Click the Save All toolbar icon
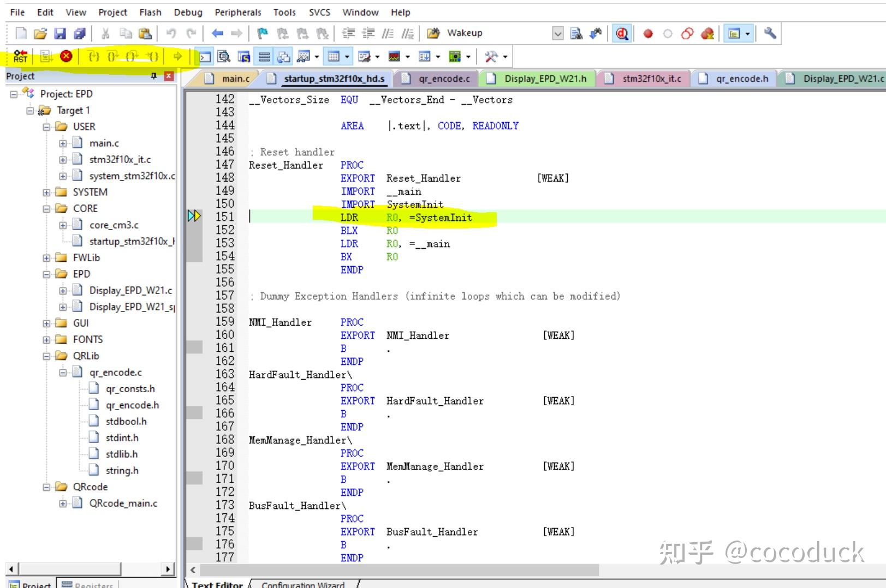886x588 pixels. click(x=80, y=33)
